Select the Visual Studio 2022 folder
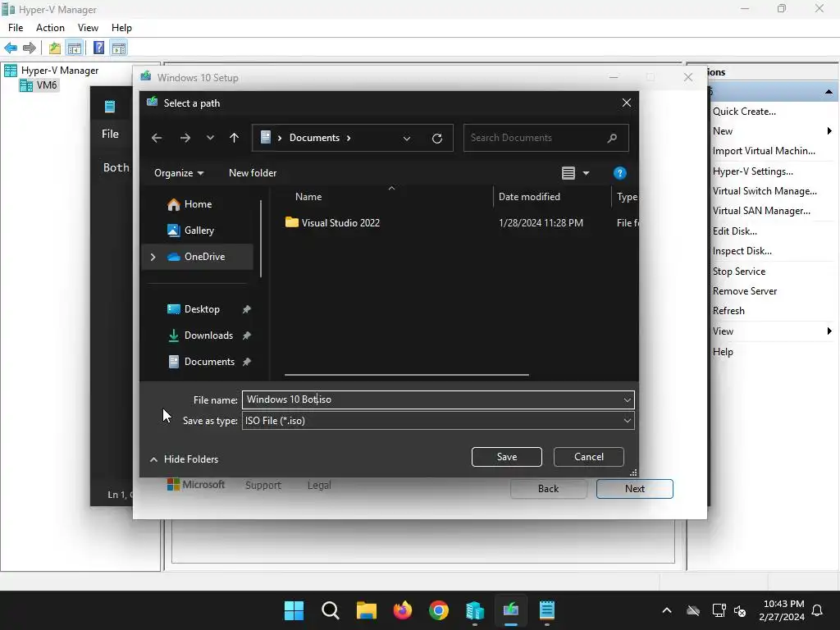 coord(340,223)
